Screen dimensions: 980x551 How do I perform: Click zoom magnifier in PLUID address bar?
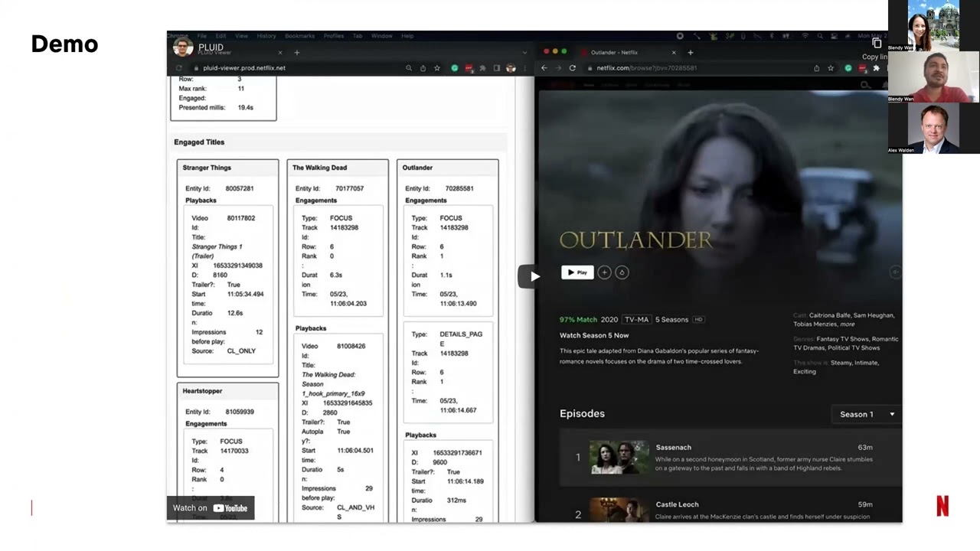tap(409, 68)
